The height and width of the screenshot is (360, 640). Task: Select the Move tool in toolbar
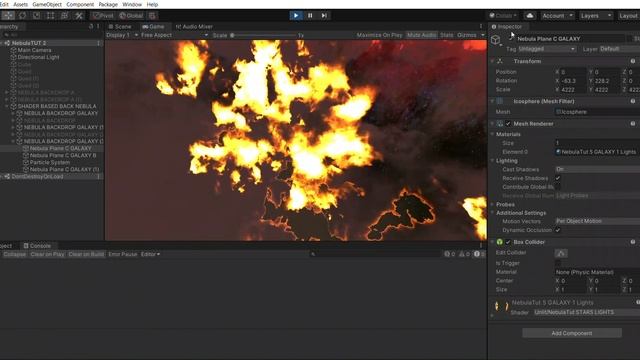(8, 16)
